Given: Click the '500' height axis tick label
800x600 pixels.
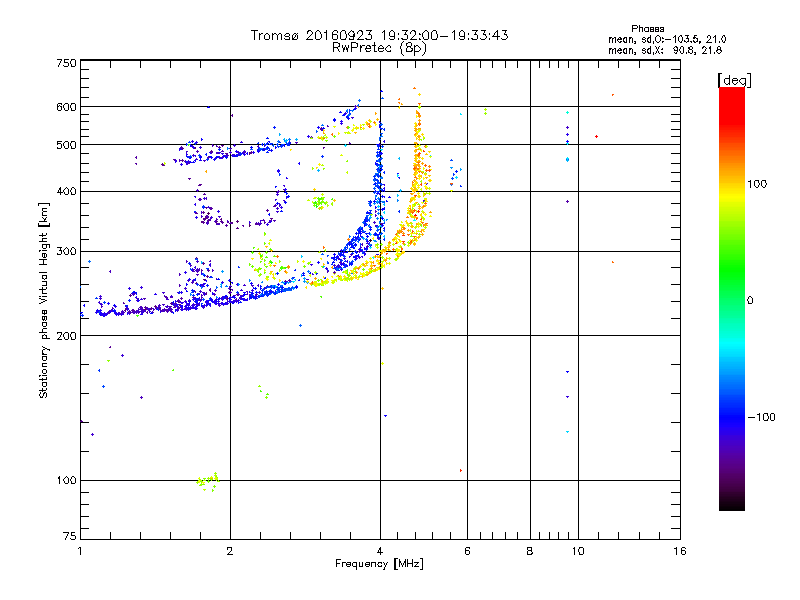Looking at the screenshot, I should [x=67, y=145].
